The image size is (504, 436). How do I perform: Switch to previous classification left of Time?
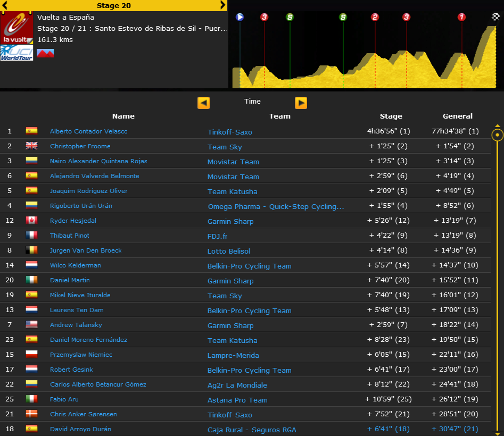point(203,103)
